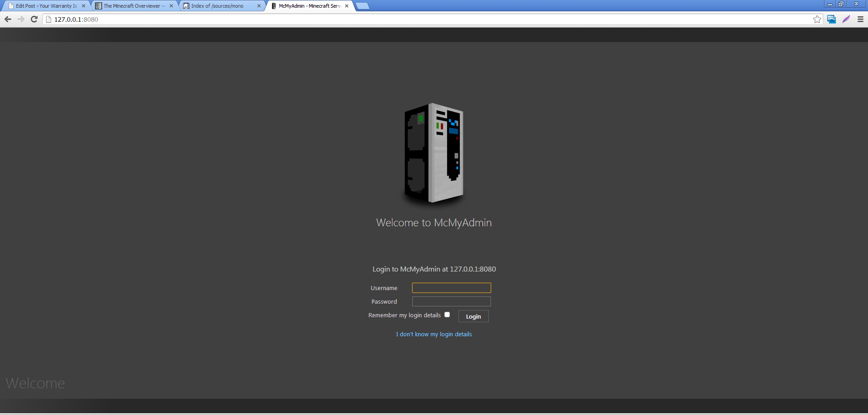The width and height of the screenshot is (868, 415).
Task: Click the Username label
Action: coord(384,288)
